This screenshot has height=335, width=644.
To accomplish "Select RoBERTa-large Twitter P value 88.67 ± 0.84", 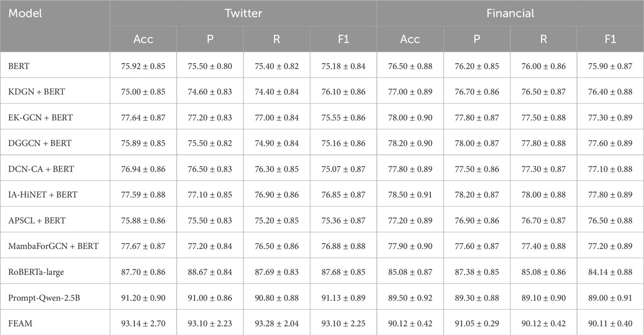I will click(x=210, y=272).
